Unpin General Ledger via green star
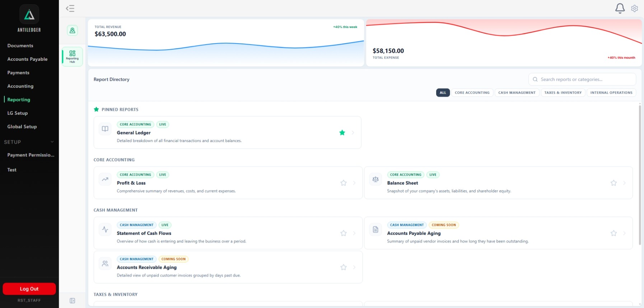 tap(342, 133)
